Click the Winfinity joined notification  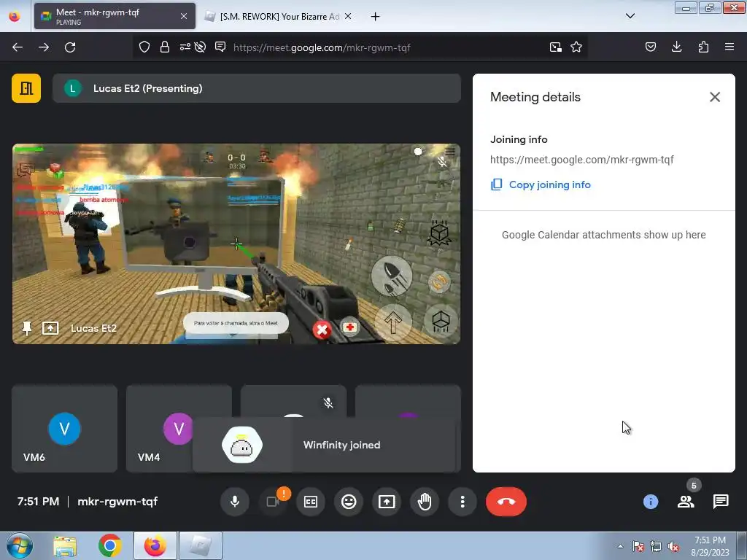tap(326, 445)
